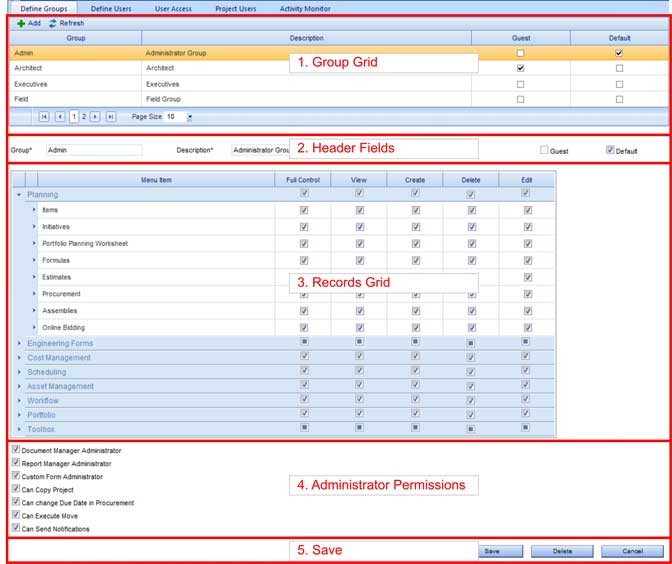Screen dimensions: 672x564
Task: Select the Define Groups tab
Action: tap(44, 9)
